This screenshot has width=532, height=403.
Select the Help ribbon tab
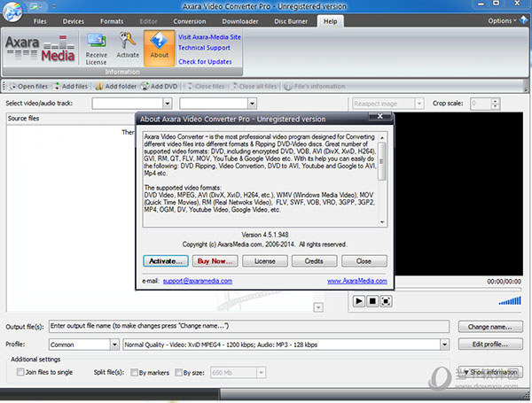tap(331, 21)
